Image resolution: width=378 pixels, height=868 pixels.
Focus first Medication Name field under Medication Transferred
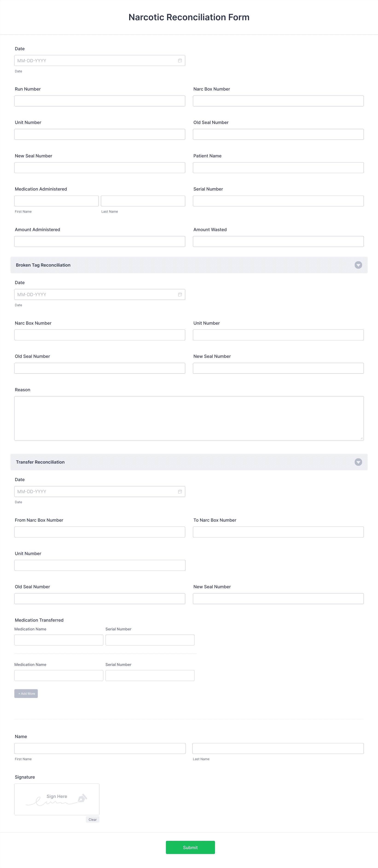click(58, 640)
